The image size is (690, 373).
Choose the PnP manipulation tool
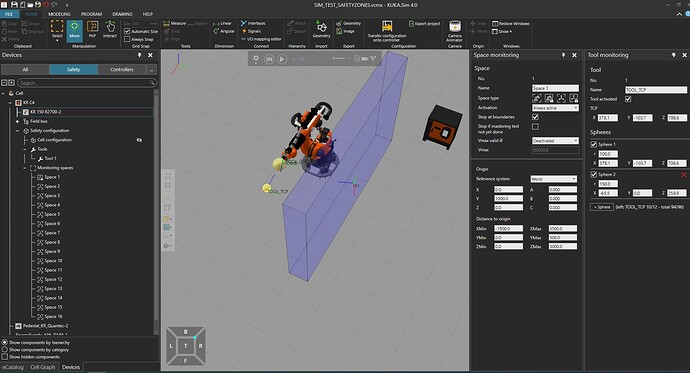[x=92, y=30]
